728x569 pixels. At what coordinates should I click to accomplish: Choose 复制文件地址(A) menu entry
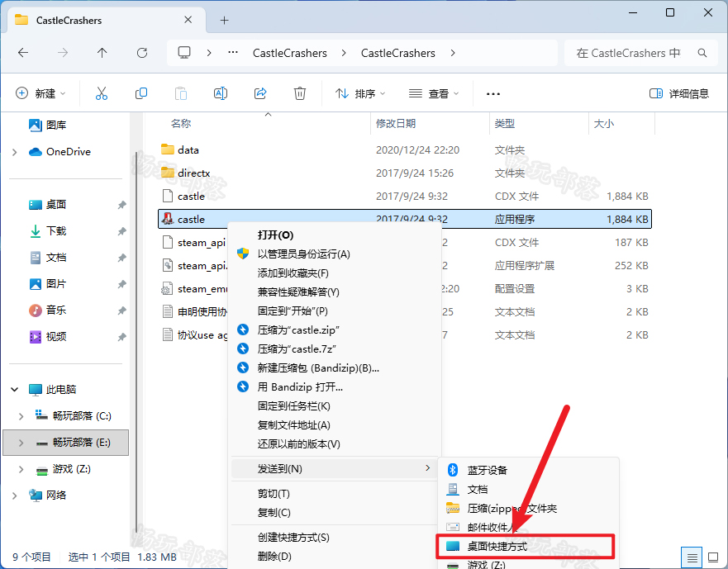coord(334,425)
